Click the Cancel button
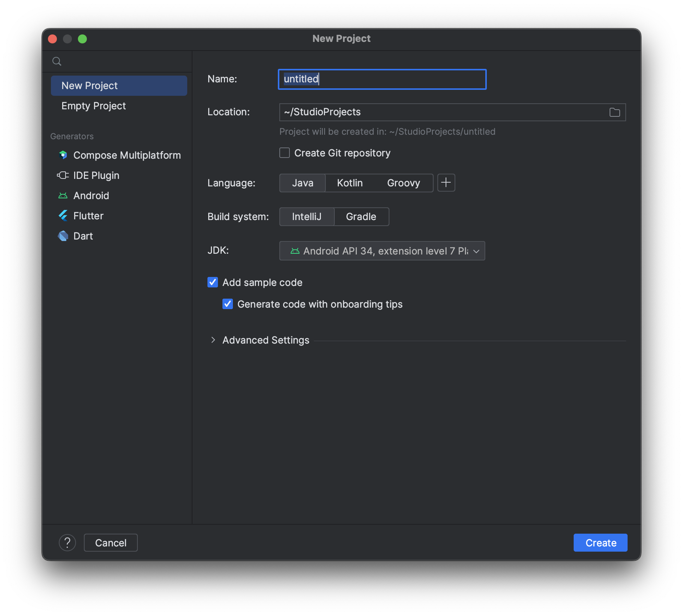Viewport: 683px width, 616px height. tap(111, 543)
